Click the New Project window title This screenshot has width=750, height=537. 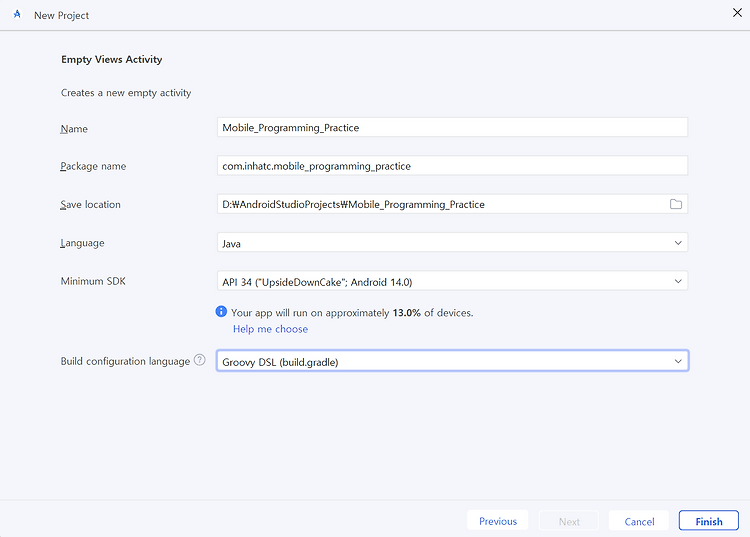pos(61,15)
